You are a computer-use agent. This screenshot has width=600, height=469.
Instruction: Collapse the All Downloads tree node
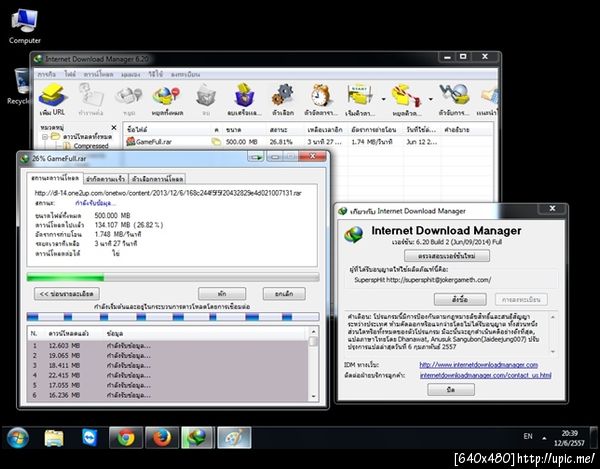(45, 137)
